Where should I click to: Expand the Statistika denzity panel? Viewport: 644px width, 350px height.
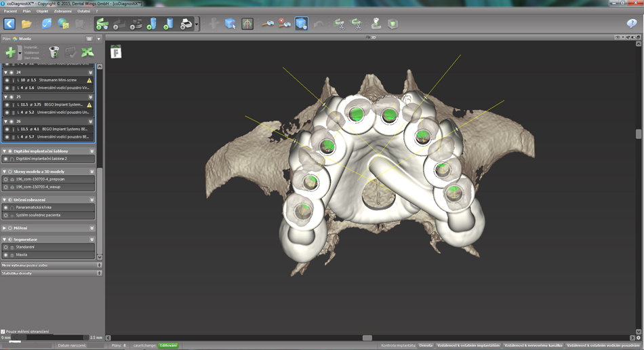99,273
